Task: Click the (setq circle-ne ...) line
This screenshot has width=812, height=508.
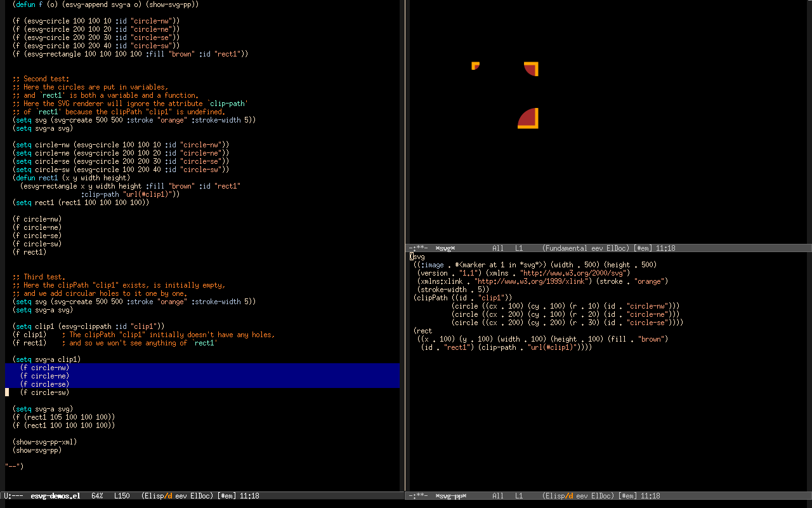Action: pos(121,153)
